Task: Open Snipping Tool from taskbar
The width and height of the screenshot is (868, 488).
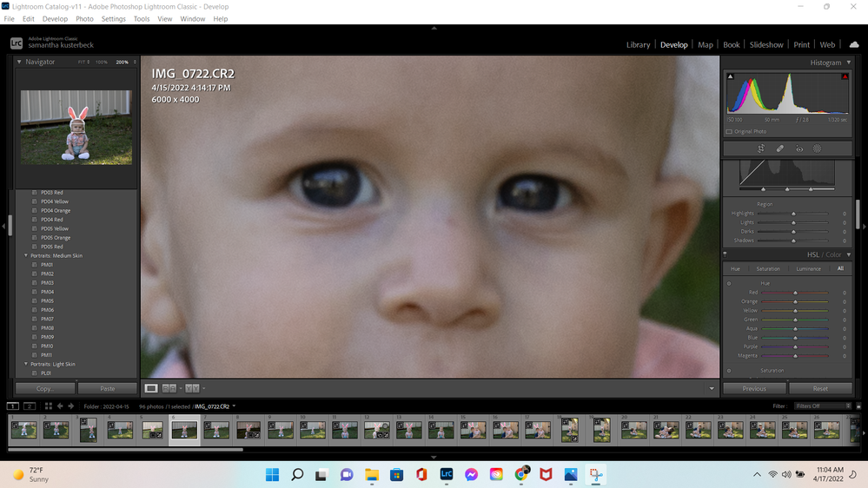Action: pos(596,475)
